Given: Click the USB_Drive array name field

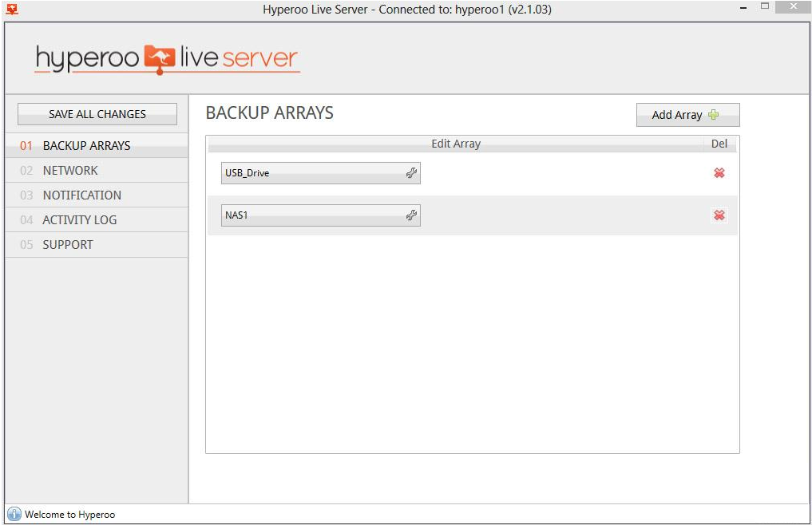Looking at the screenshot, I should [311, 173].
